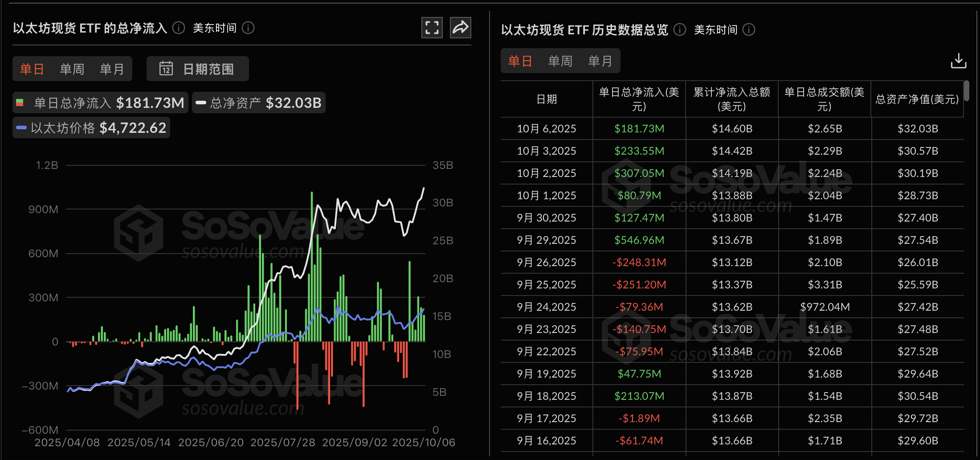Download the ETF history table data
Screen dimensions: 980x460
[x=958, y=61]
